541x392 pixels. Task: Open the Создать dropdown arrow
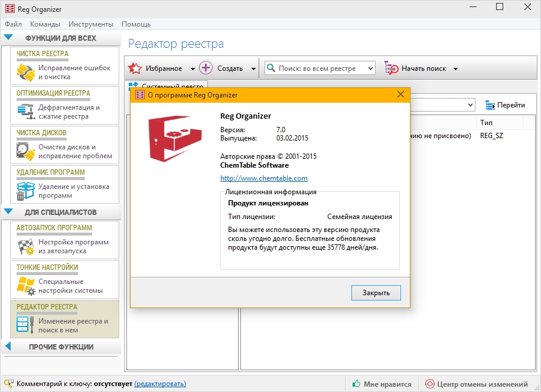coord(253,68)
